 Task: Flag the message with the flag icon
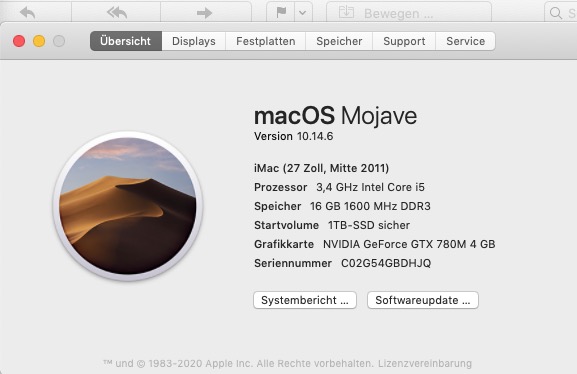pos(281,13)
